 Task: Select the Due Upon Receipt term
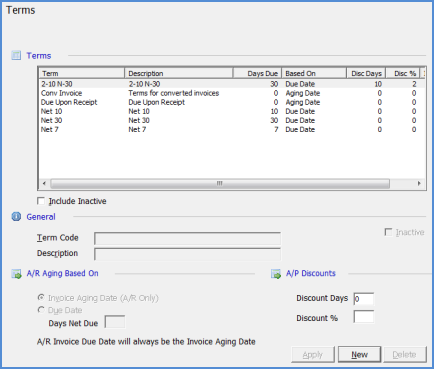coord(232,102)
